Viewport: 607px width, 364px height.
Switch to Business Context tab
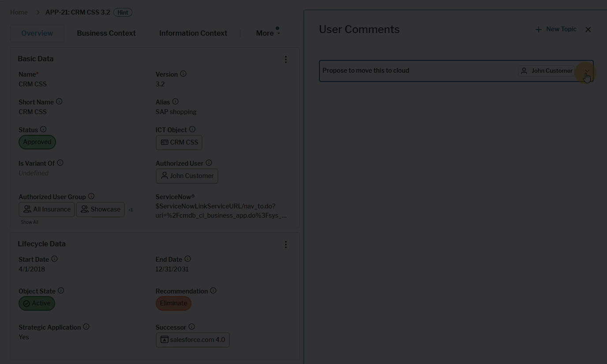pos(106,33)
